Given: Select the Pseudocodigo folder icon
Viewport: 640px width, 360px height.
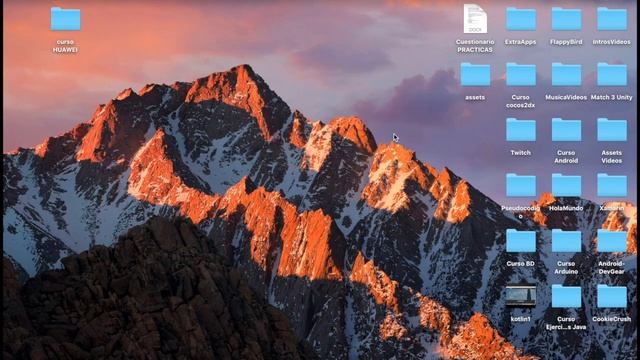Looking at the screenshot, I should click(521, 185).
